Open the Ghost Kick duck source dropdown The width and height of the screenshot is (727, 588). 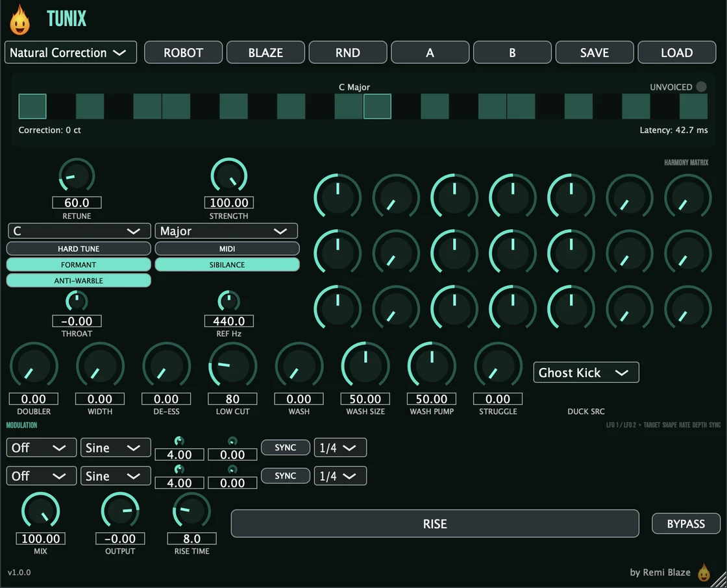coord(586,373)
